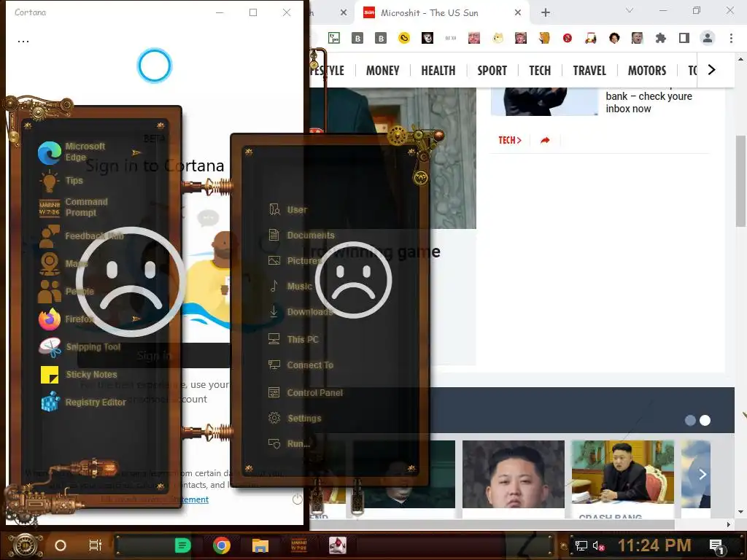Open Settings from the start menu

click(295, 419)
